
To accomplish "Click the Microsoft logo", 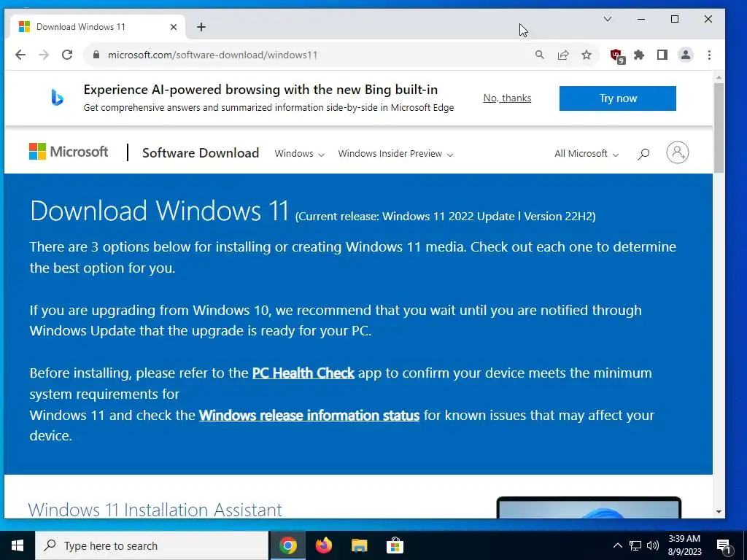I will 69,152.
